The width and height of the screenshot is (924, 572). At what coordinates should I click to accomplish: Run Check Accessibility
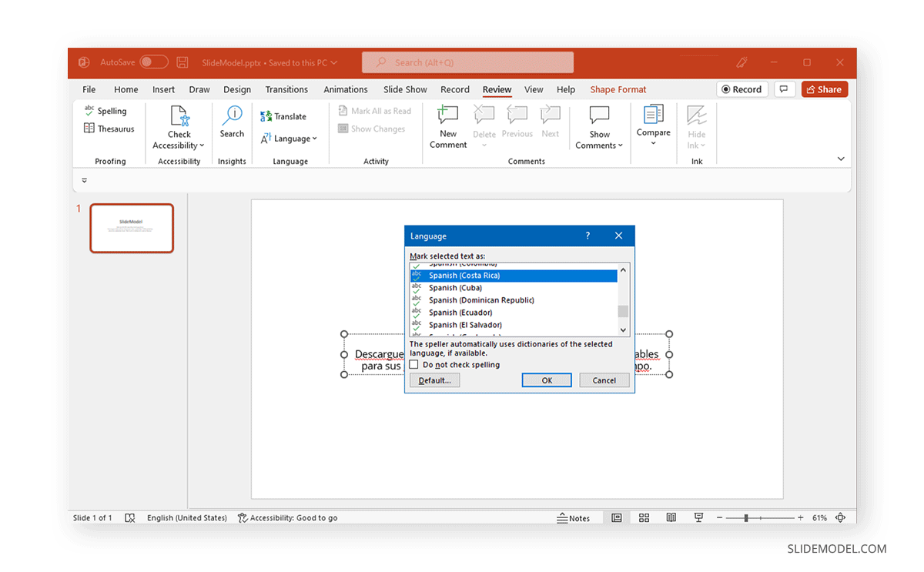click(179, 127)
